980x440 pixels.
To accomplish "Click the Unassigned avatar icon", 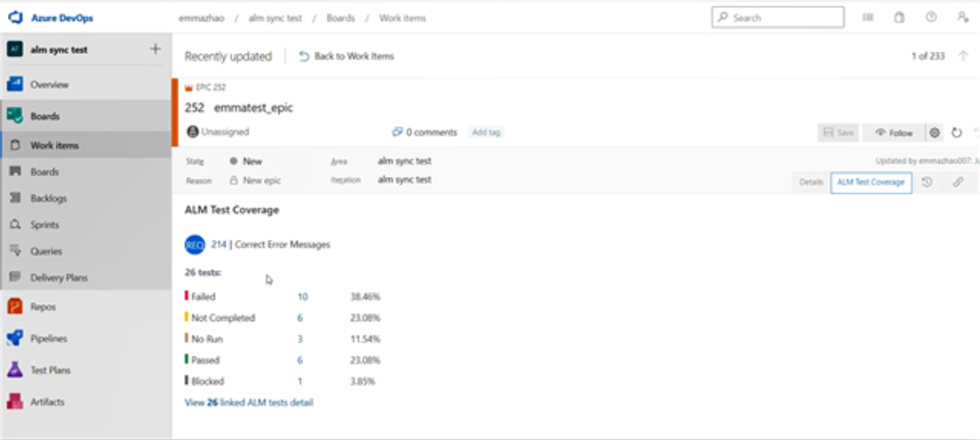I will pos(192,131).
